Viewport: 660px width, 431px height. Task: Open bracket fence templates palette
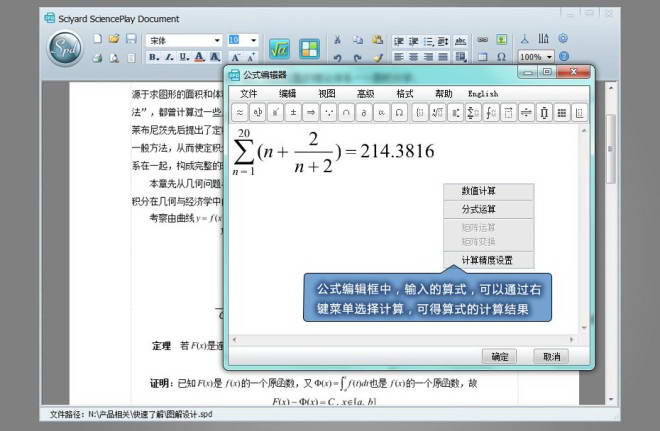pyautogui.click(x=420, y=112)
